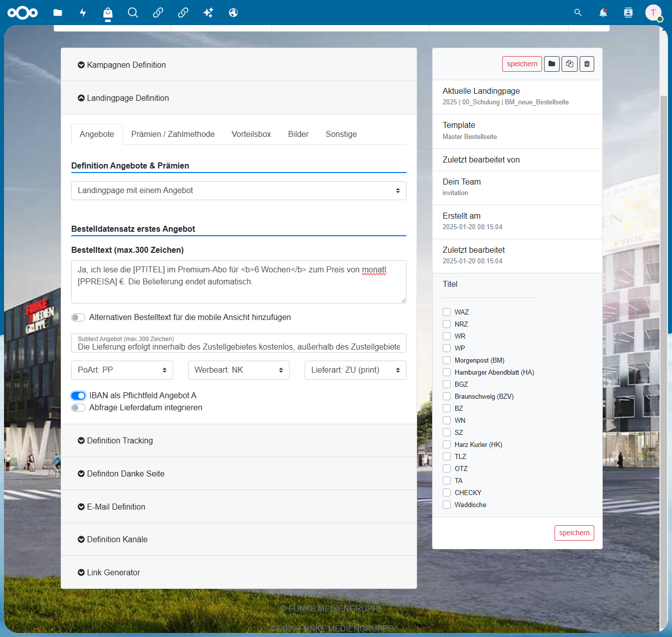672x637 pixels.
Task: Switch to the Vorteilsbox tab
Action: (x=251, y=134)
